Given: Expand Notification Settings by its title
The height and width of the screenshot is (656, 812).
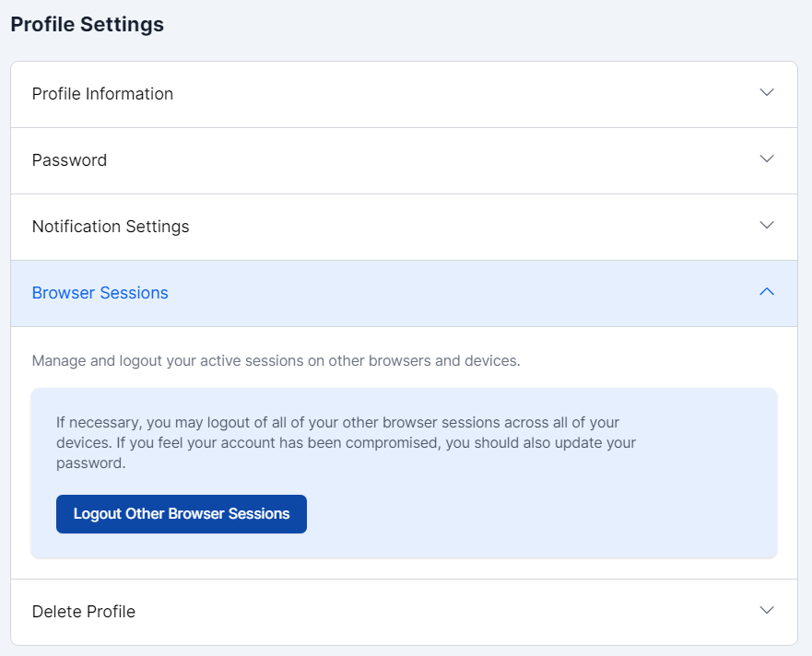Looking at the screenshot, I should pos(111,227).
